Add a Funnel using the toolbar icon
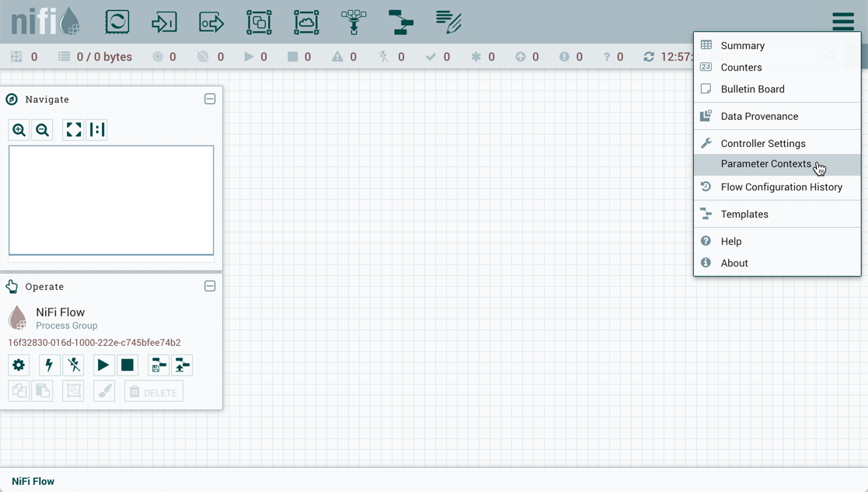The width and height of the screenshot is (868, 492). (x=354, y=22)
